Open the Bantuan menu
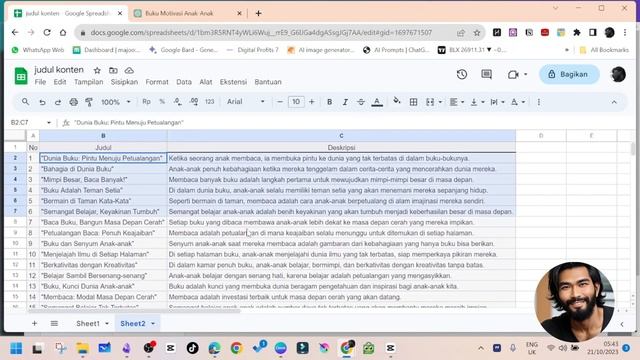The width and height of the screenshot is (640, 360). pos(268,82)
